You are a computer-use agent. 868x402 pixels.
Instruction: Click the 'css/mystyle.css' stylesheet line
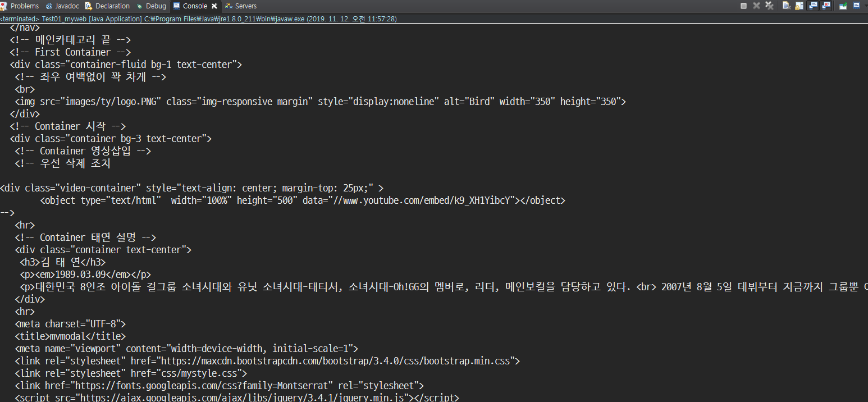[131, 373]
